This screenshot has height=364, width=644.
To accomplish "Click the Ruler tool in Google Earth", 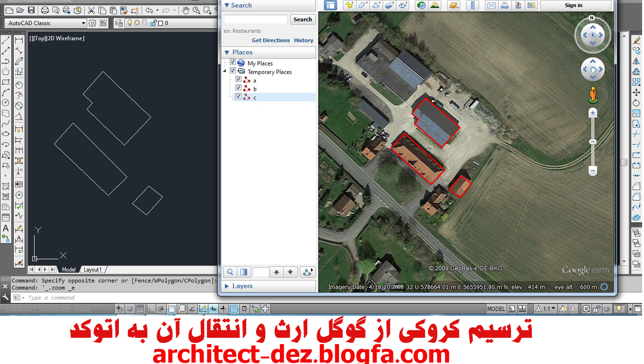I will pos(473,5).
